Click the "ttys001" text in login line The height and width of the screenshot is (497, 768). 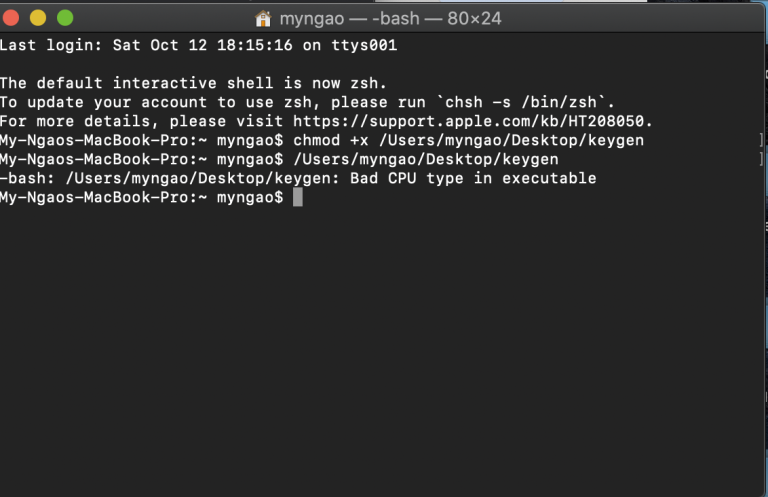tap(364, 45)
